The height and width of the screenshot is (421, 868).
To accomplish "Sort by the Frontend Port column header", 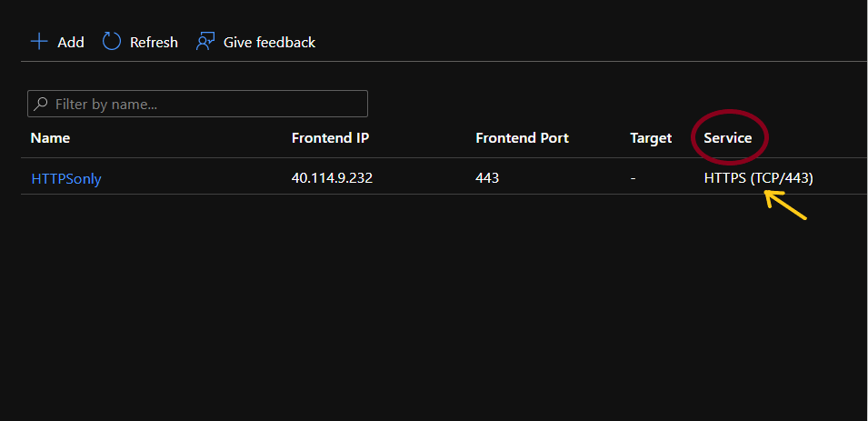I will (522, 138).
